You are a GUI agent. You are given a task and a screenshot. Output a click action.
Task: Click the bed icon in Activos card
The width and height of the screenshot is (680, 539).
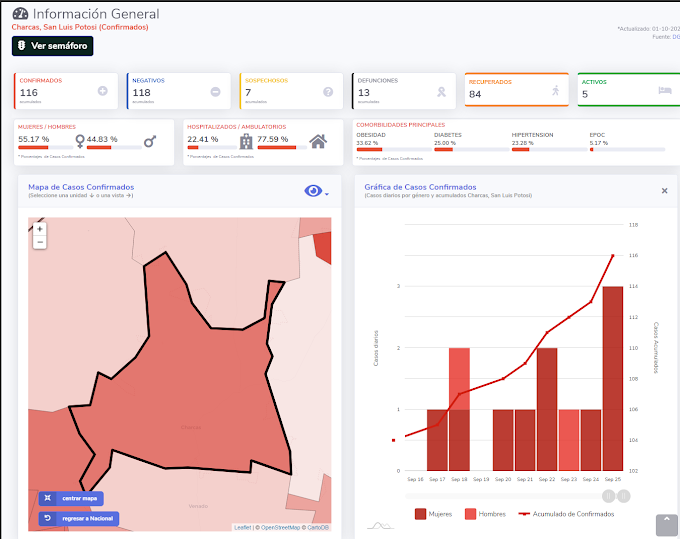[665, 90]
